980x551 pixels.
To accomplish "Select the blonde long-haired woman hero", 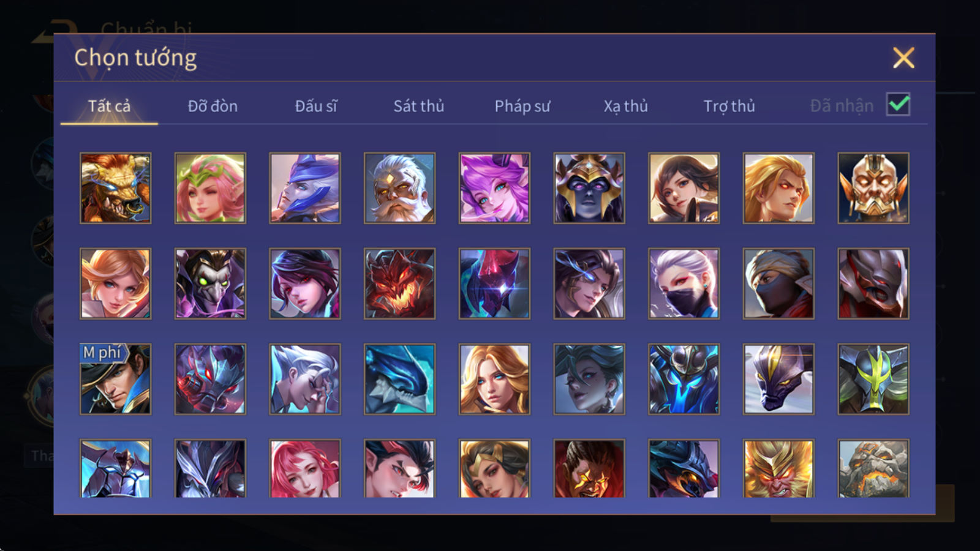I will [494, 379].
